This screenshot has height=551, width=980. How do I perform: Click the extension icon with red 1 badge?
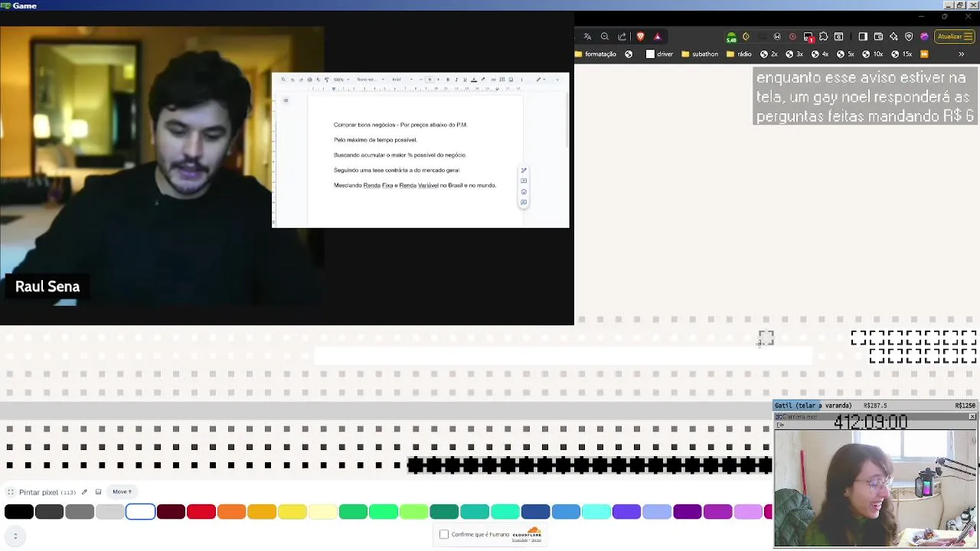point(808,37)
